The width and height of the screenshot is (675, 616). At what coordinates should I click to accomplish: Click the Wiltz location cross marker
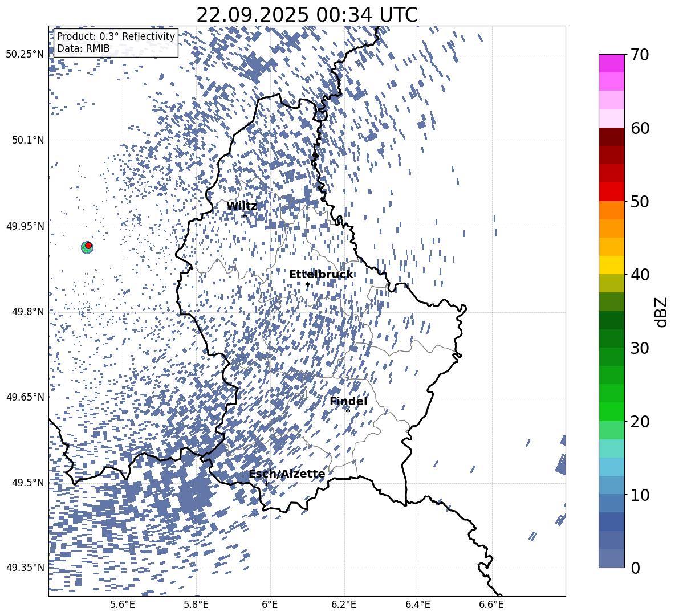click(245, 215)
